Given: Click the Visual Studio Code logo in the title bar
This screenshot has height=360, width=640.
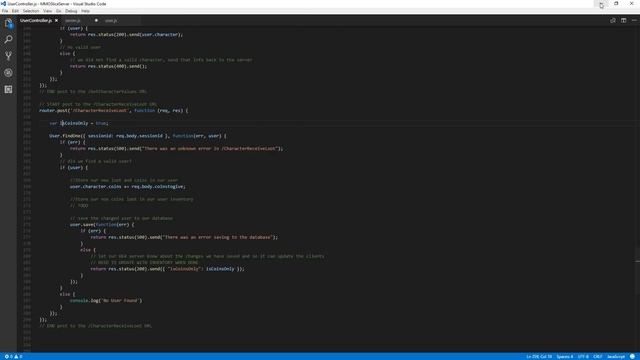Looking at the screenshot, I should click(4, 4).
